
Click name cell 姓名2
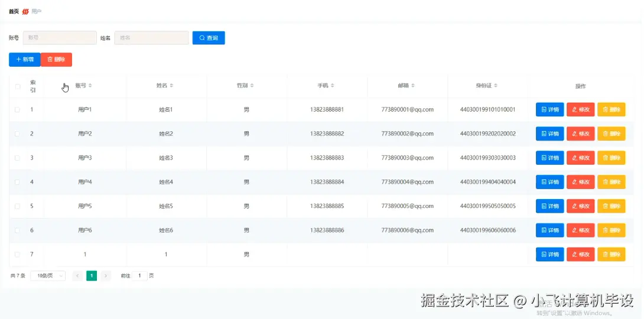point(166,134)
